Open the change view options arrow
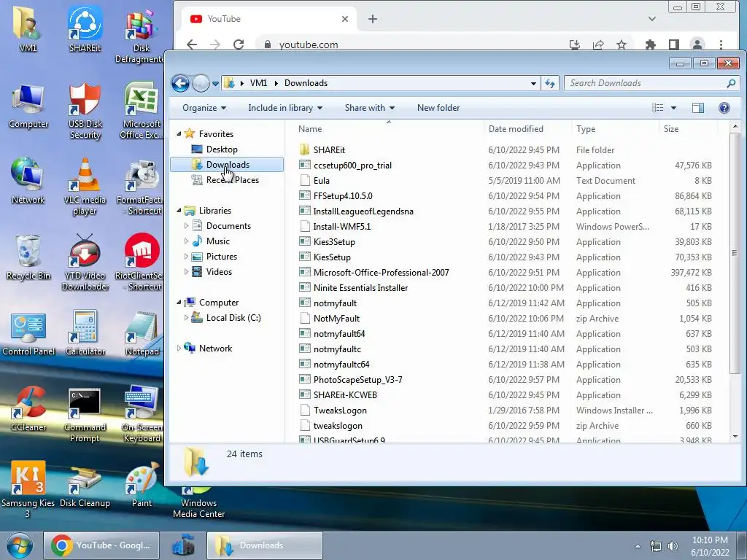The image size is (747, 560). coord(673,108)
